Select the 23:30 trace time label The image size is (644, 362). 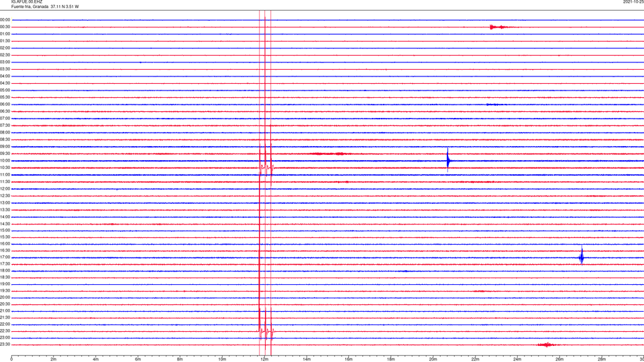pyautogui.click(x=5, y=345)
